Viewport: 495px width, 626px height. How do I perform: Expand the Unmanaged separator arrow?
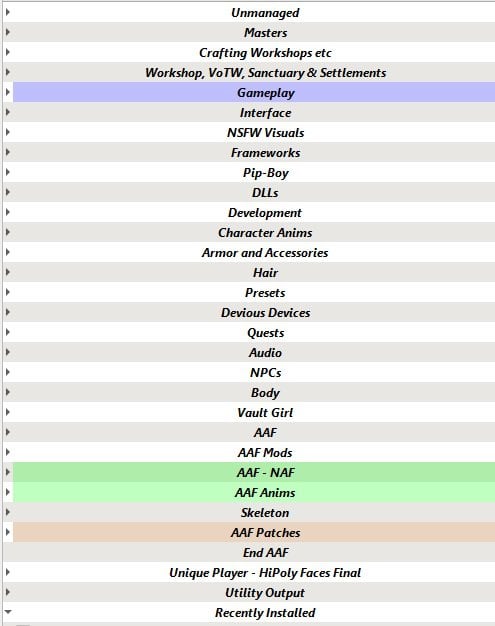tap(8, 12)
